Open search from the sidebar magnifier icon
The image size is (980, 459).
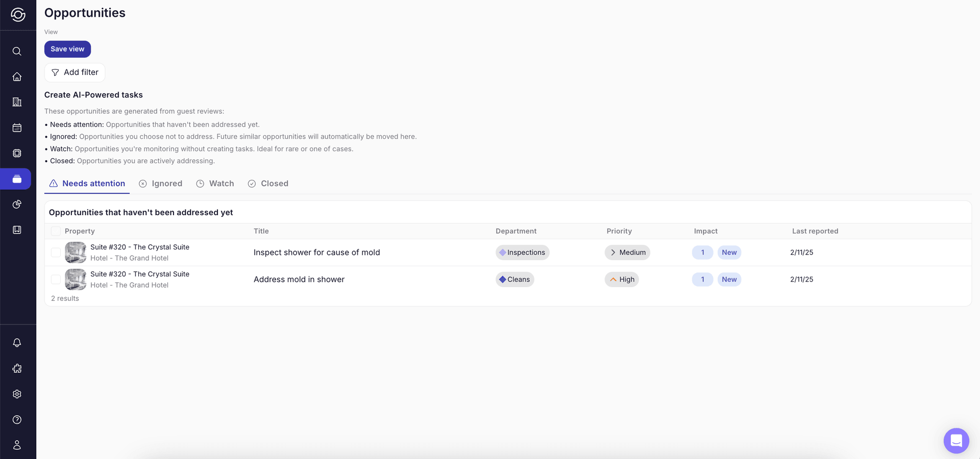(17, 51)
